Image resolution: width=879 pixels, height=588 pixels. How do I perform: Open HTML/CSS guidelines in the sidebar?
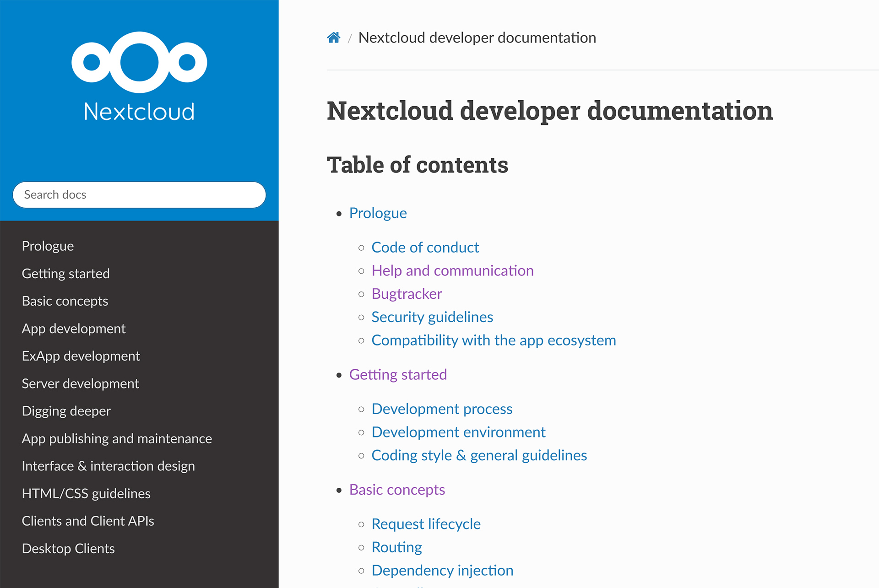pos(86,493)
